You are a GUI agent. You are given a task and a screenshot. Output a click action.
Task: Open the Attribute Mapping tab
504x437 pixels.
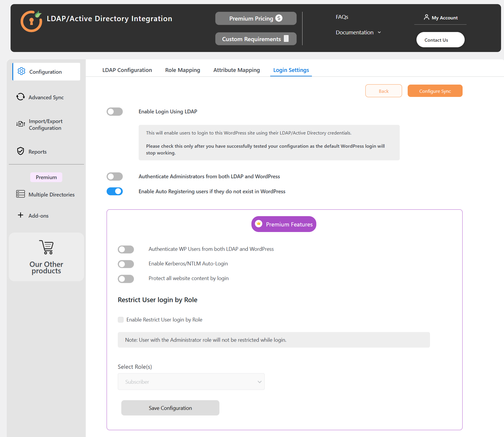point(236,70)
